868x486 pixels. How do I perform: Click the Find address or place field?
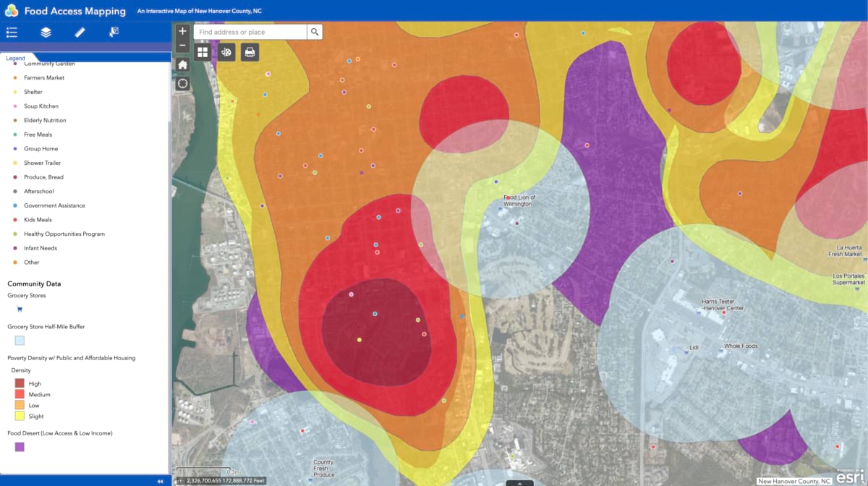tap(250, 32)
